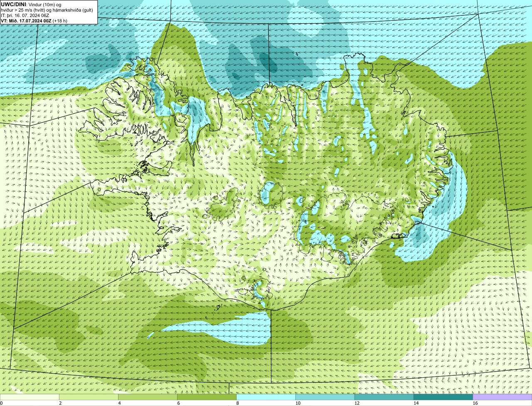Click the pale cyan 8–10 m/s legend swatch
Image resolution: width=532 pixels, height=406 pixels.
point(266,397)
